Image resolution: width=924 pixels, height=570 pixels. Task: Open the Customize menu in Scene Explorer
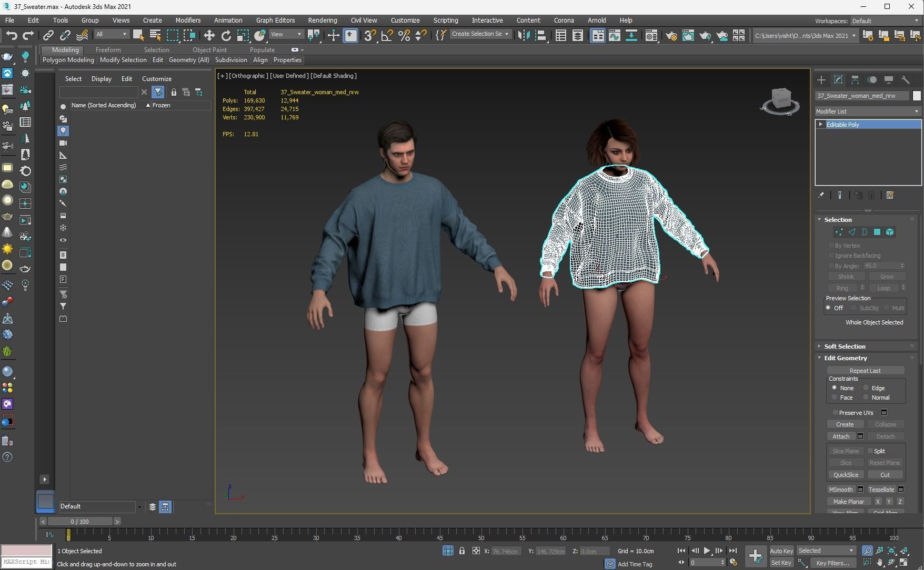157,79
